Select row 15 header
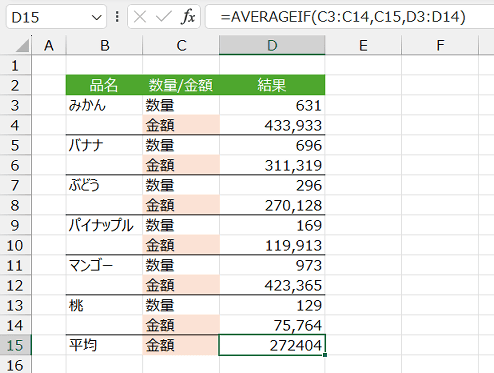494x373 pixels. click(x=15, y=345)
